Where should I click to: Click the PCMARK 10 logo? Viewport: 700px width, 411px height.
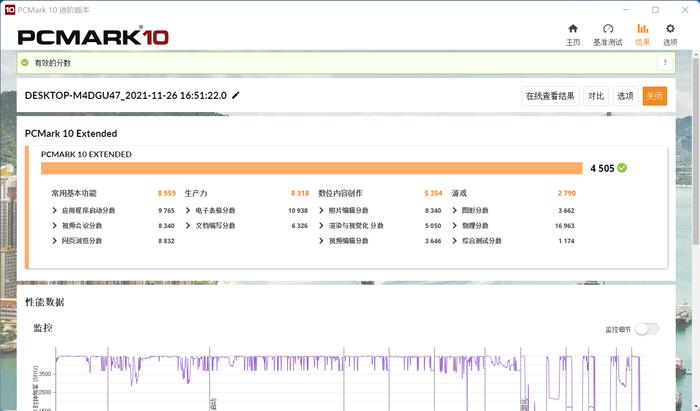pyautogui.click(x=93, y=37)
